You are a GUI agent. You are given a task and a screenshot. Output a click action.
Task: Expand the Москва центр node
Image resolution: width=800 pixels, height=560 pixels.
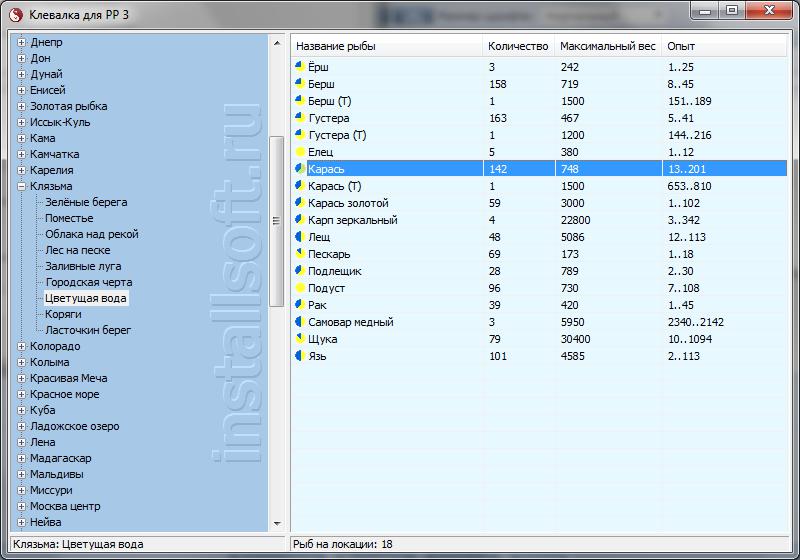pos(21,506)
